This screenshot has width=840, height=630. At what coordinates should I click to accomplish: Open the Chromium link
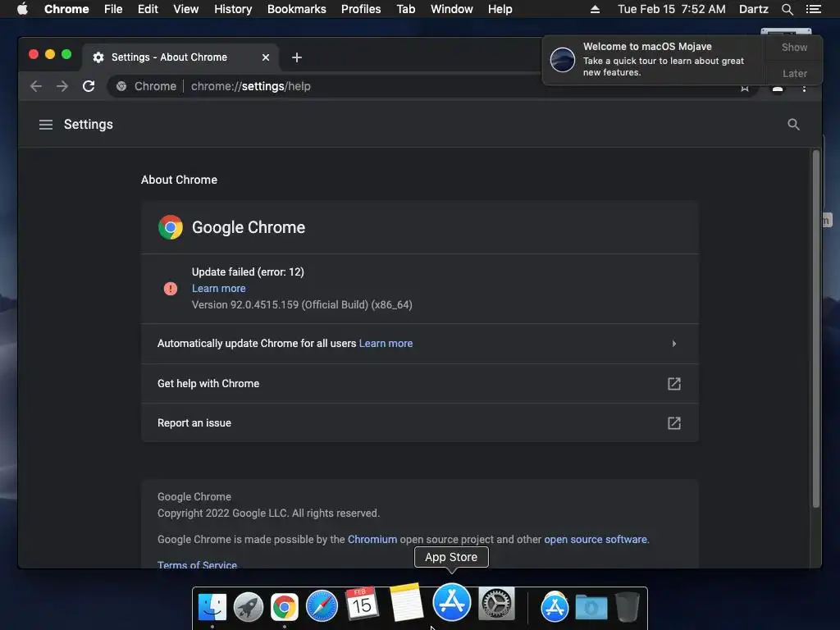coord(372,540)
